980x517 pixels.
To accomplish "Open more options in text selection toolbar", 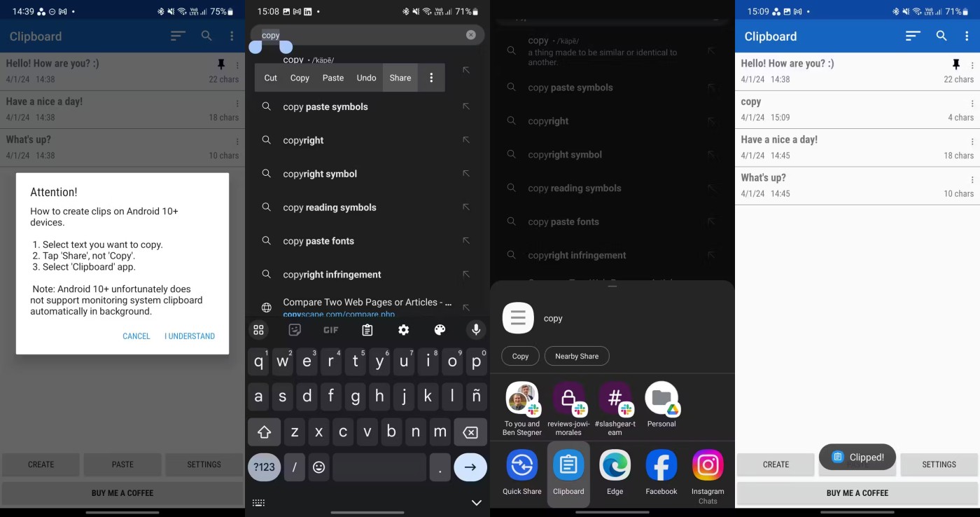I will click(431, 78).
